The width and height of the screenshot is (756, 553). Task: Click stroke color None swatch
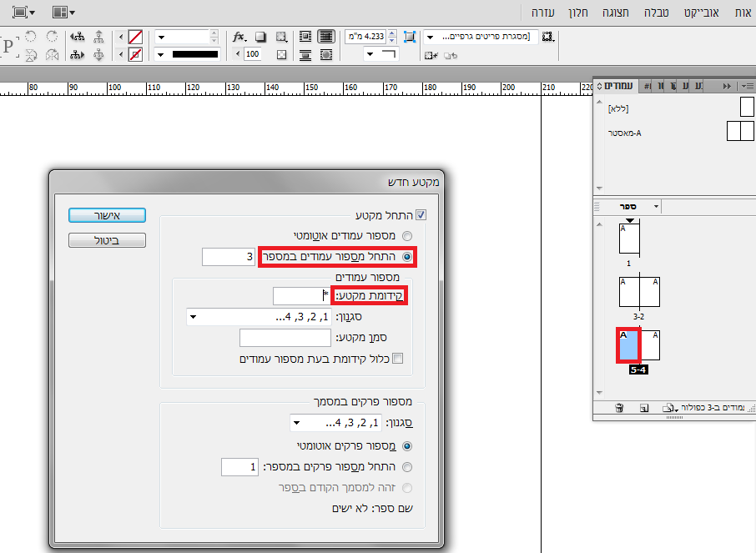135,54
